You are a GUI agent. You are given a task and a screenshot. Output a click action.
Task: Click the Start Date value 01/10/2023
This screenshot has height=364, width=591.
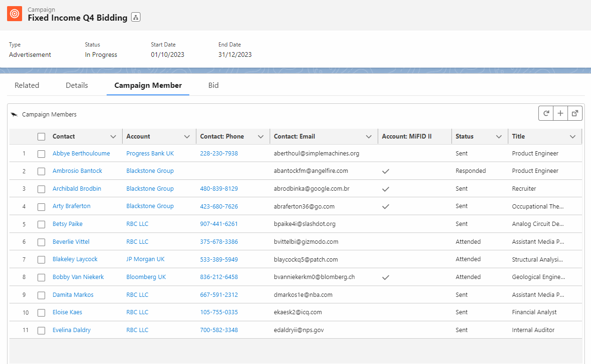pyautogui.click(x=168, y=54)
